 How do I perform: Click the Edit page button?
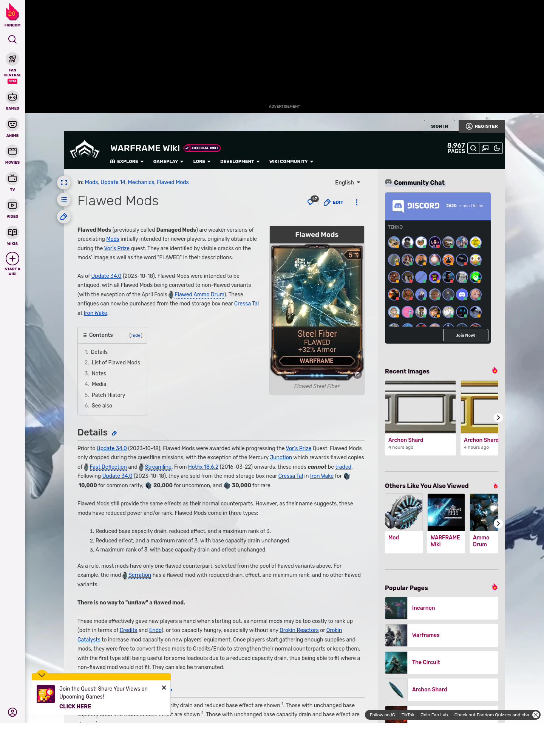click(x=334, y=202)
